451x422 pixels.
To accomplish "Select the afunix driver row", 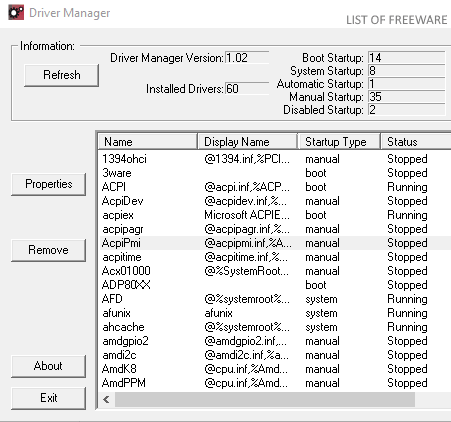I will coord(275,313).
